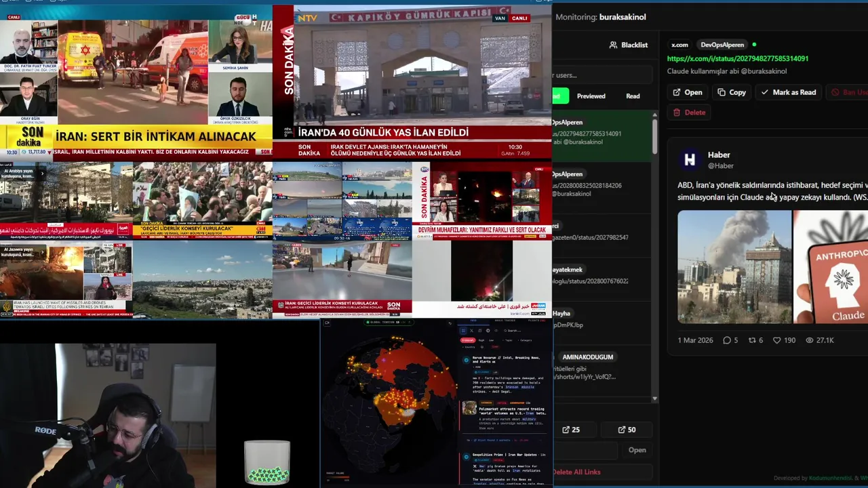The height and width of the screenshot is (488, 868).
Task: Copy the link with the Copy button
Action: point(732,92)
